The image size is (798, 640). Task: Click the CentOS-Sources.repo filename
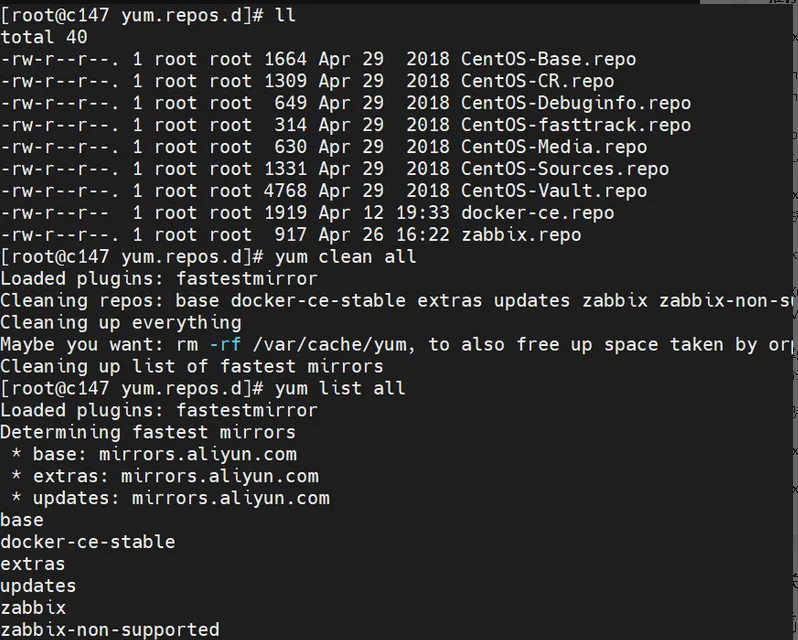click(x=564, y=169)
